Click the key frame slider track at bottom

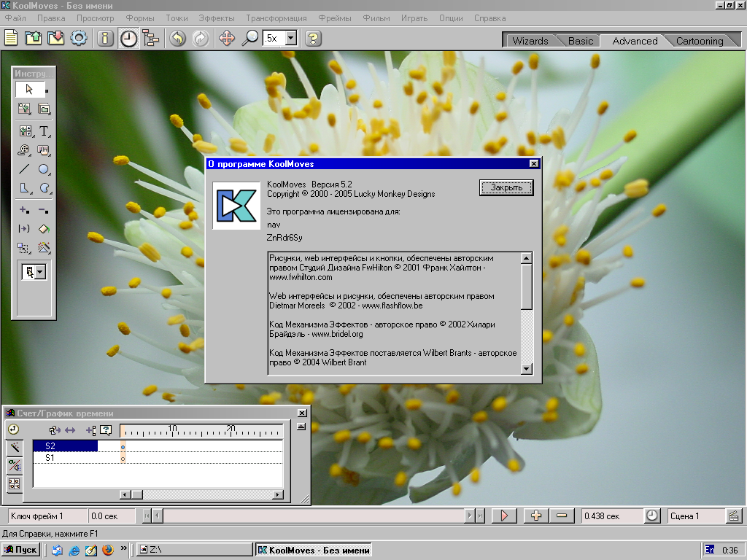coord(314,516)
